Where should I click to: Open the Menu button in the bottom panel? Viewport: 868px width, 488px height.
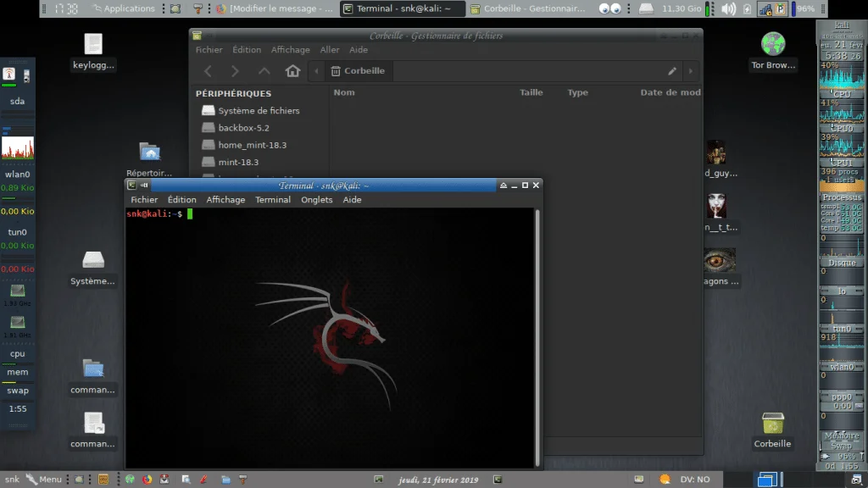coord(44,480)
